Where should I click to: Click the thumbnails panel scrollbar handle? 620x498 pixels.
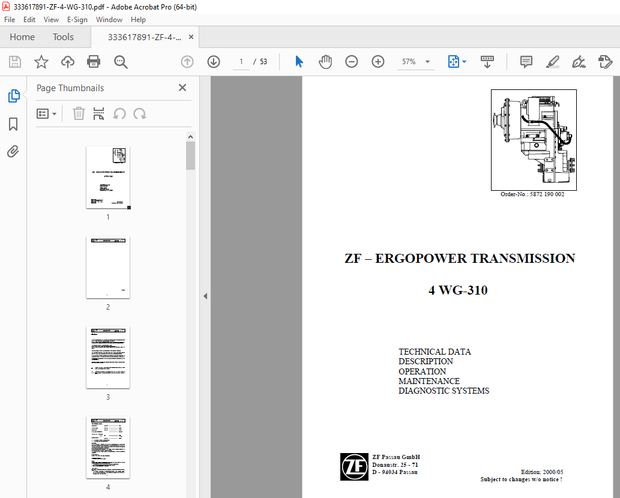pyautogui.click(x=191, y=156)
